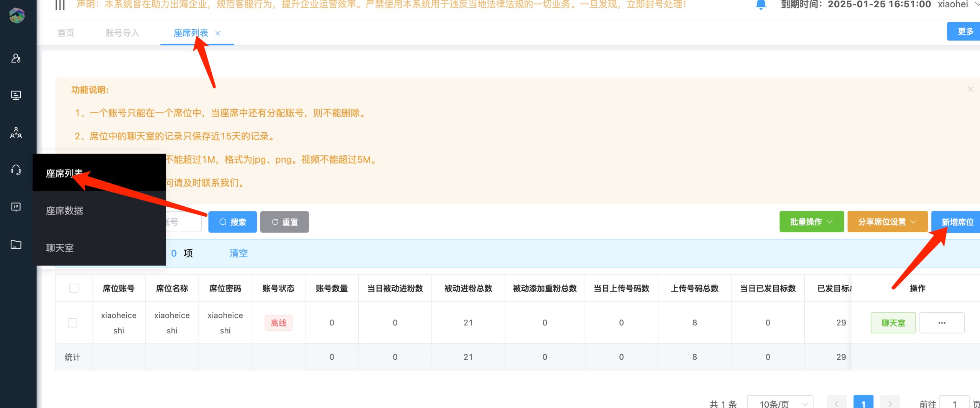Click the green 聊天室 button in row

(x=893, y=323)
